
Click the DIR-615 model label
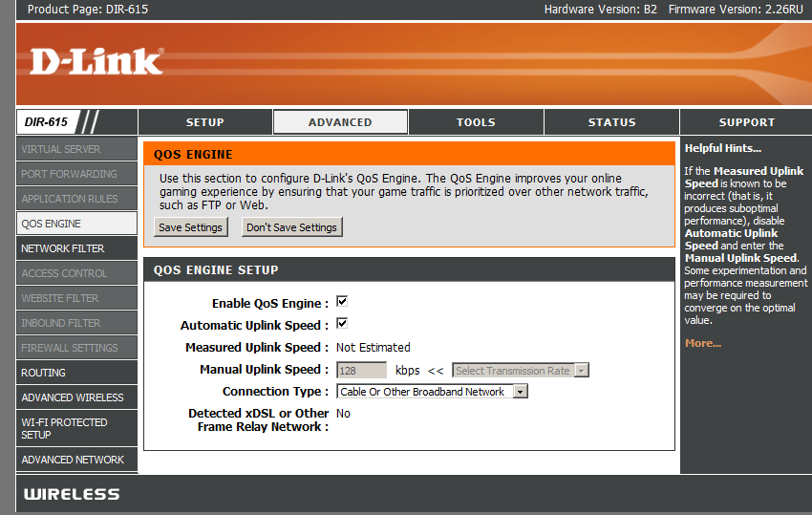tap(46, 122)
